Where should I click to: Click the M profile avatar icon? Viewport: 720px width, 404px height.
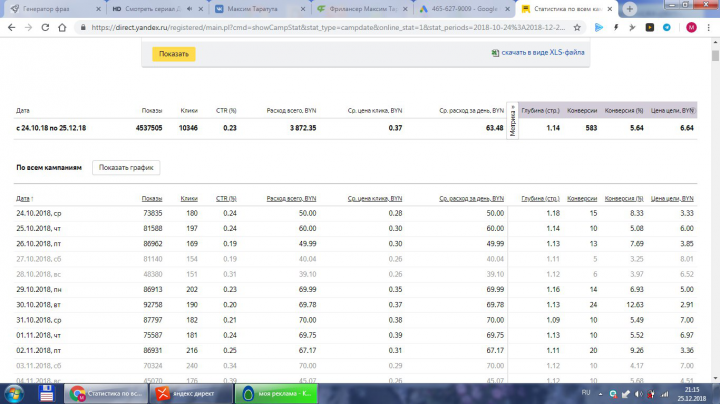tap(691, 28)
